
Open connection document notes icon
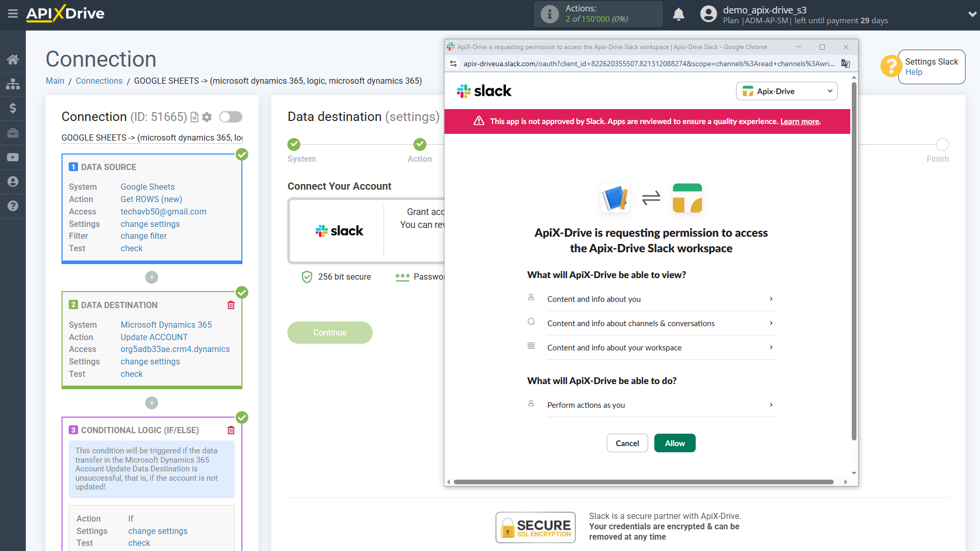click(x=194, y=117)
